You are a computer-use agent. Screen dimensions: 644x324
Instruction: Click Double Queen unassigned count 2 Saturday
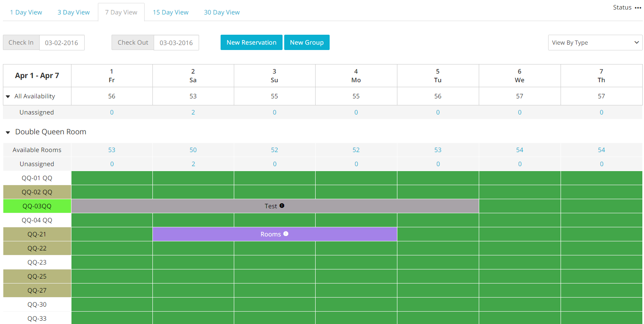point(193,164)
